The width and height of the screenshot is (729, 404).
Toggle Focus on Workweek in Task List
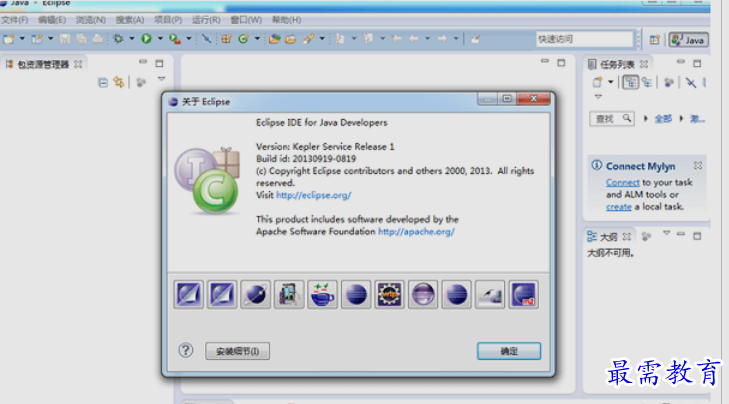pos(669,83)
